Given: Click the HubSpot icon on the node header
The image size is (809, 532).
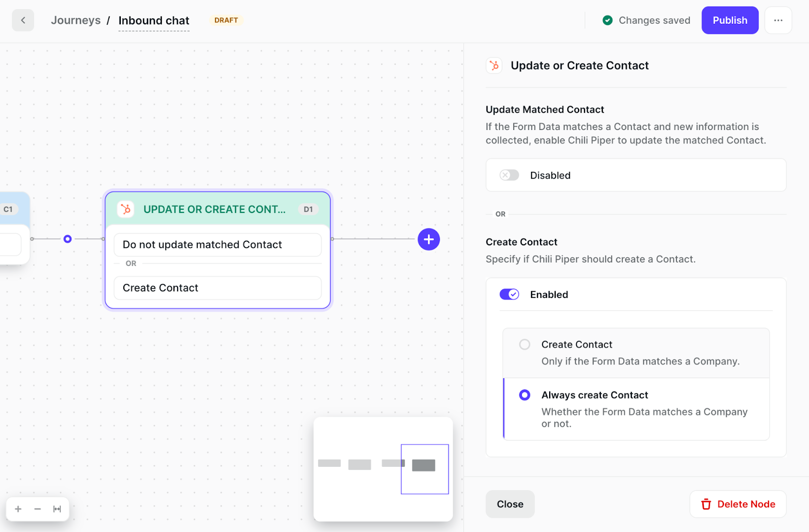Looking at the screenshot, I should pyautogui.click(x=126, y=209).
